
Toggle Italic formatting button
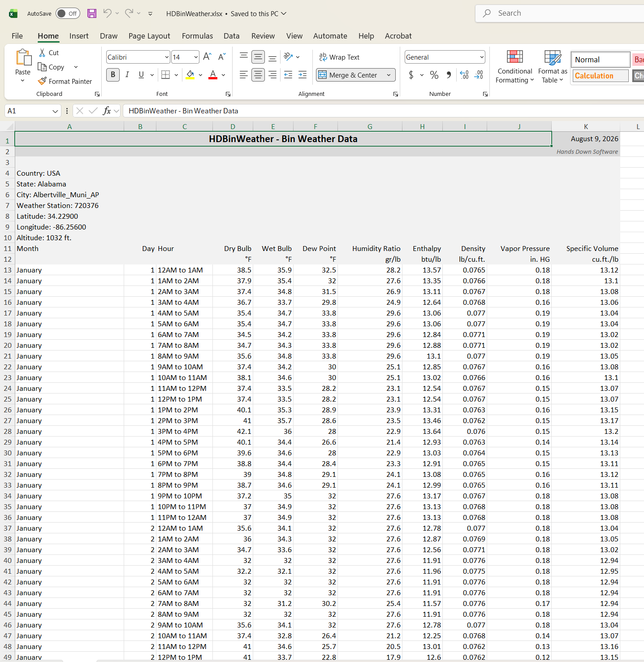pos(127,75)
